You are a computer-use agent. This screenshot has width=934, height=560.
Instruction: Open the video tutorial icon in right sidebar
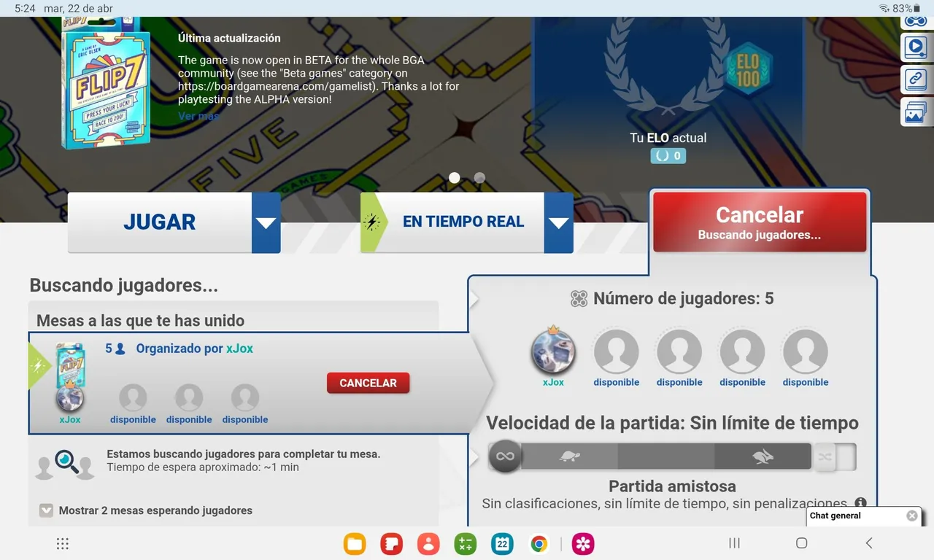(915, 47)
